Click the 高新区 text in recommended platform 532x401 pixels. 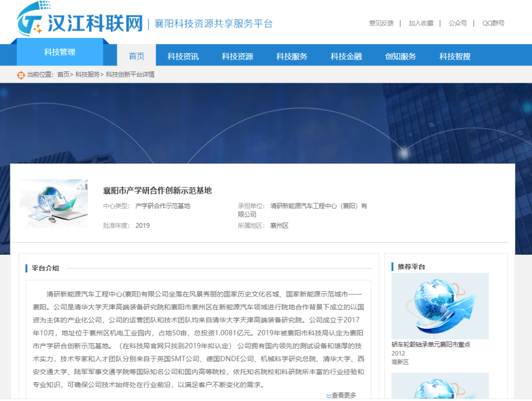[400, 362]
